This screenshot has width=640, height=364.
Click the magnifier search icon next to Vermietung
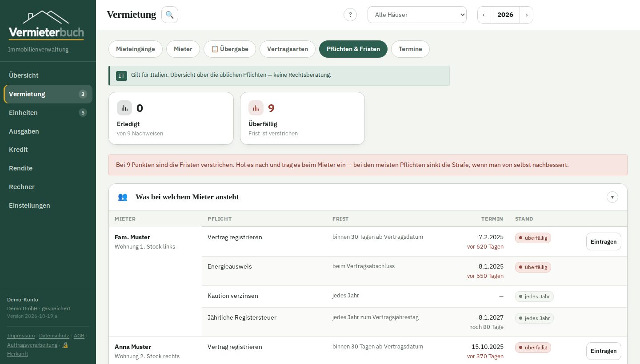click(x=170, y=15)
